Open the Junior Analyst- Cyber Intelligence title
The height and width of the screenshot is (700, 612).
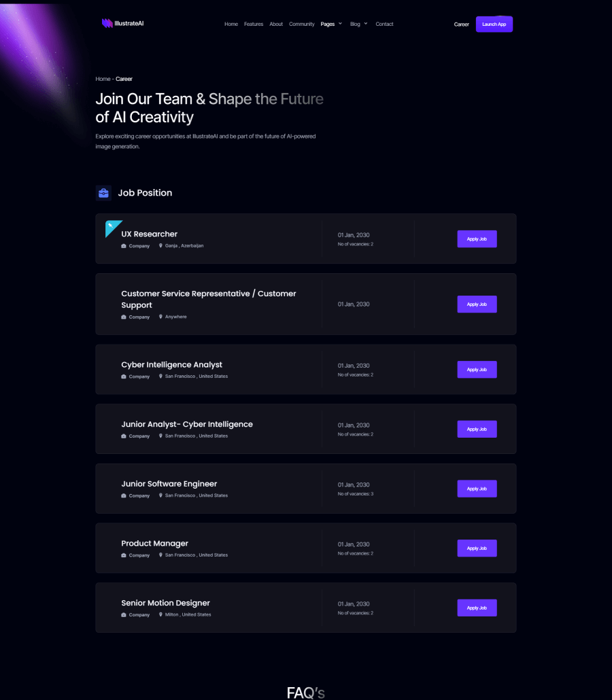[187, 424]
